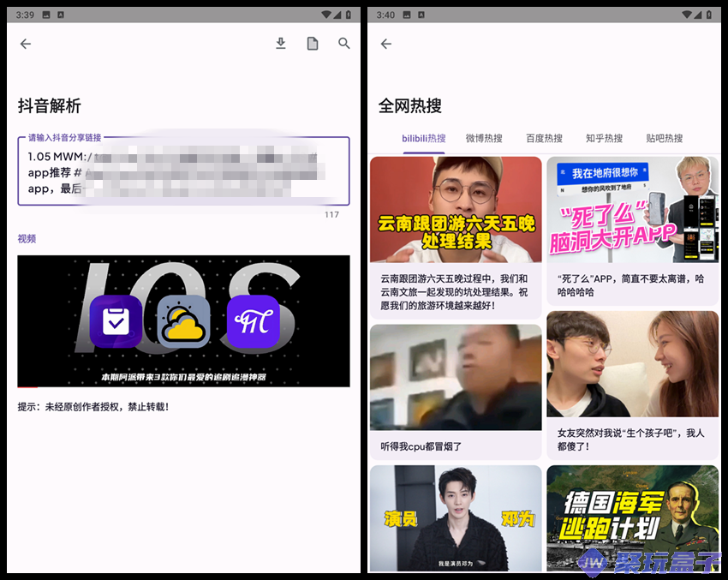Click the 抖音分享链接 input field

(183, 170)
